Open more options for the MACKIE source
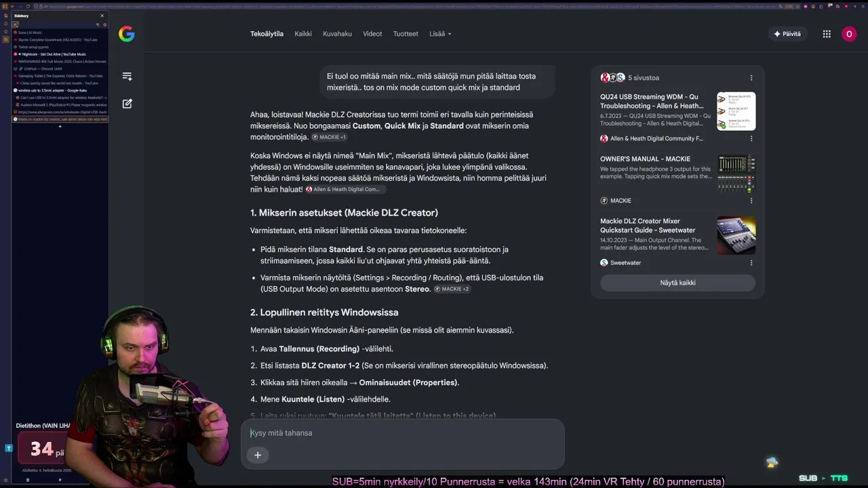This screenshot has height=488, width=868. coord(751,201)
